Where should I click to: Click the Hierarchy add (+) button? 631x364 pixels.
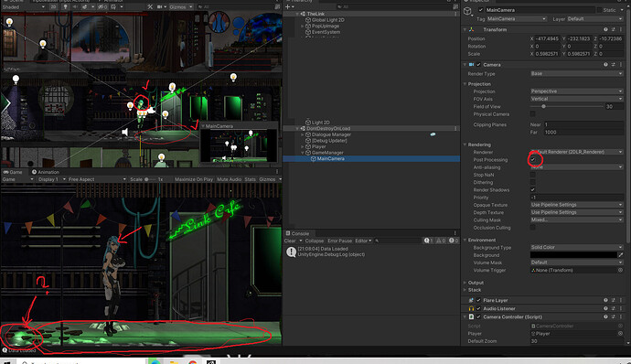coord(287,6)
